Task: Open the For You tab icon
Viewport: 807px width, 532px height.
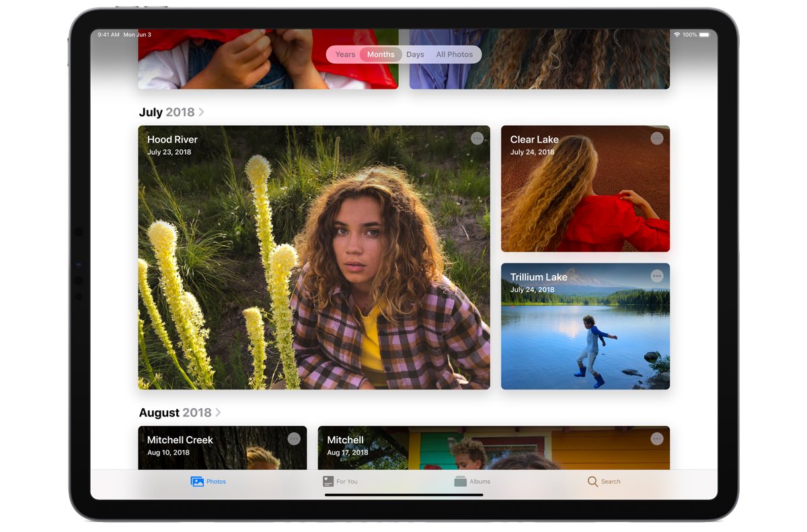Action: click(328, 482)
